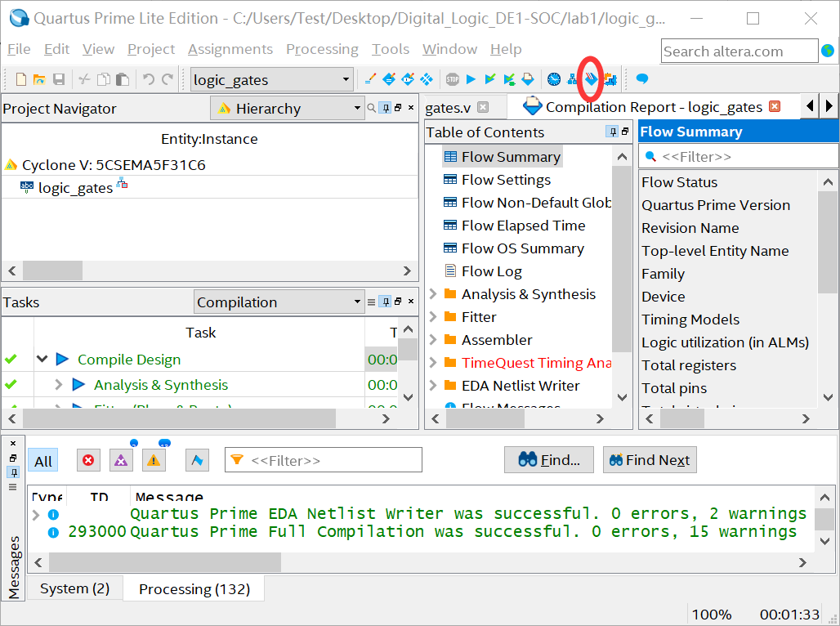The image size is (840, 626).
Task: Save the file with the floppy icon
Action: [x=58, y=79]
